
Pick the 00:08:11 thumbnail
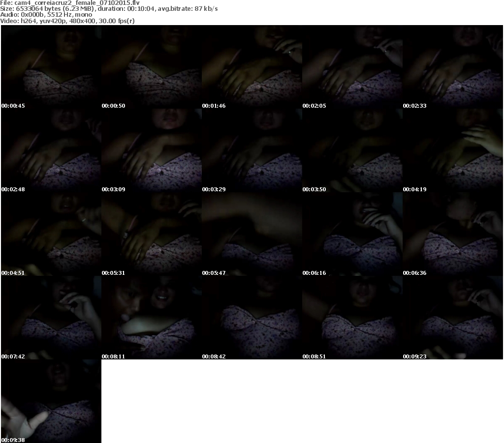(152, 318)
